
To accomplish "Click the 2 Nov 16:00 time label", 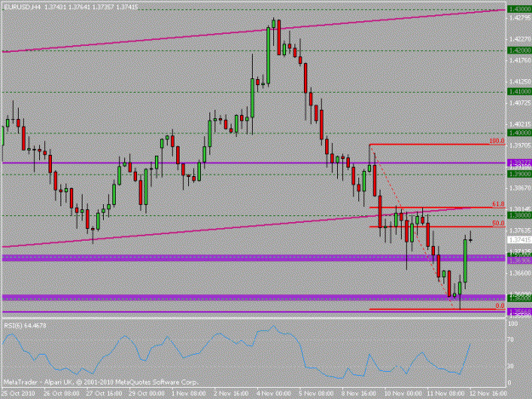I will 231,393.
